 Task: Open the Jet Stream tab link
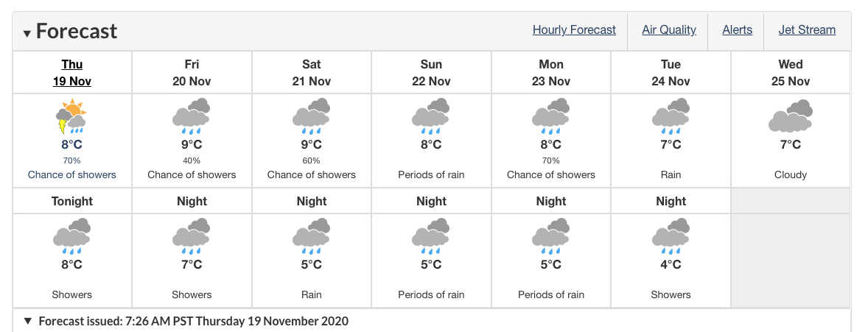(807, 30)
